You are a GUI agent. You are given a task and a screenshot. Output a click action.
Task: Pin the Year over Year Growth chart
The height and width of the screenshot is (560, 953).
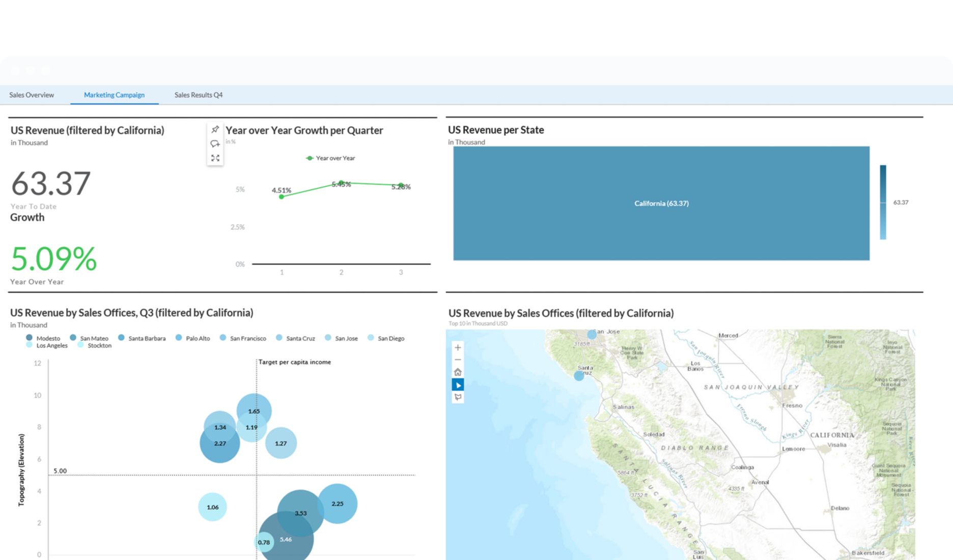coord(215,129)
